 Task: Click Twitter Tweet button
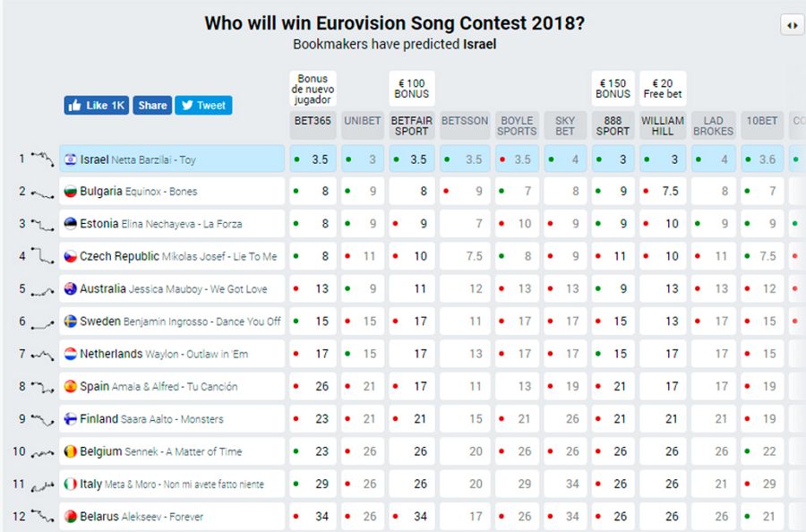pyautogui.click(x=203, y=105)
